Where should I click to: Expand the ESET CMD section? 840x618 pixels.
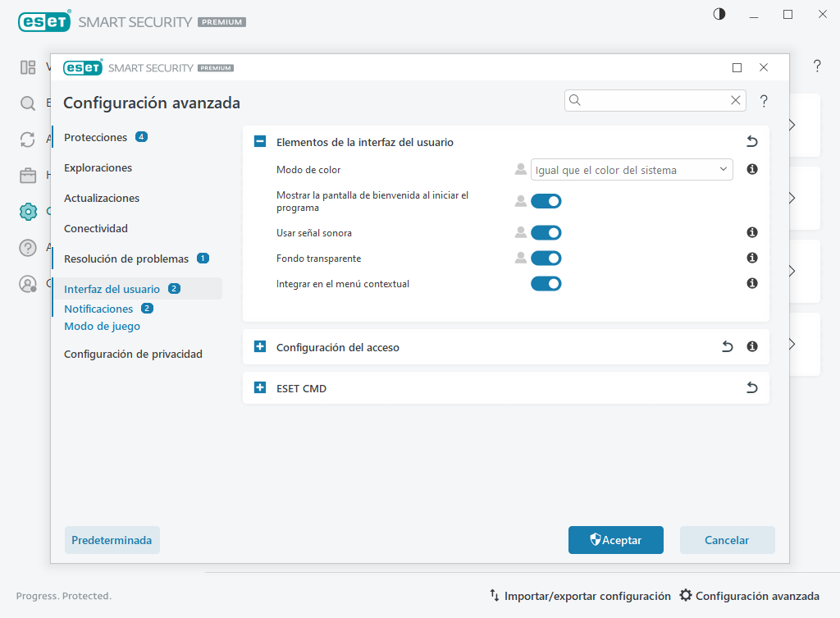click(x=260, y=388)
